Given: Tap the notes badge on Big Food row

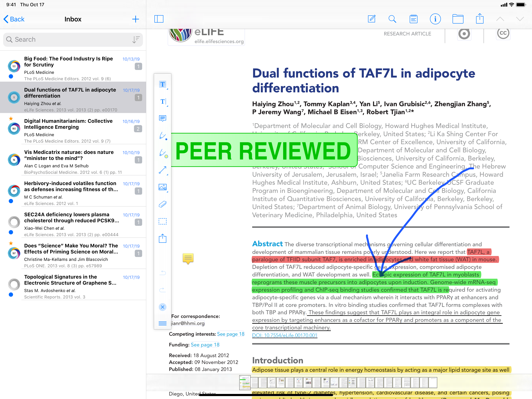Looking at the screenshot, I should 138,66.
